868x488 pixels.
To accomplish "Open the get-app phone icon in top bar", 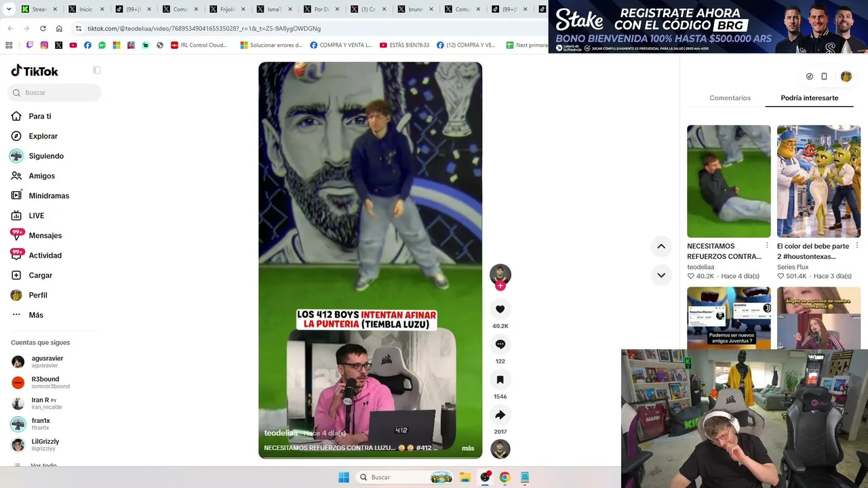I will [824, 77].
